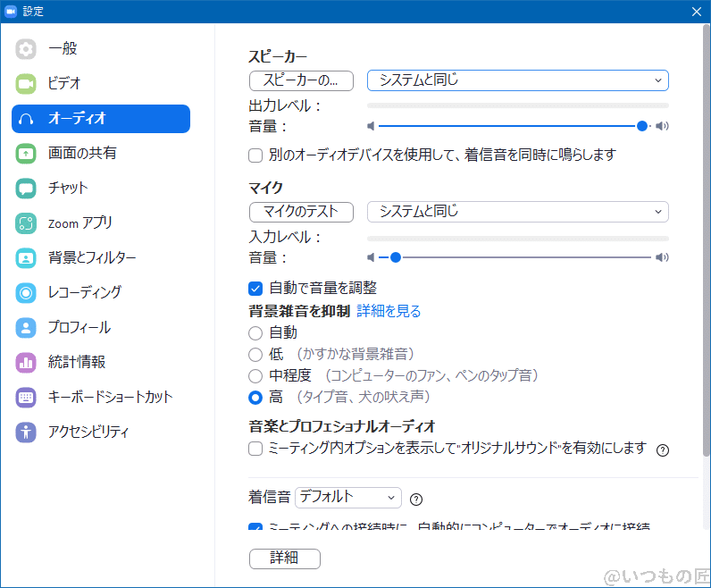The image size is (711, 588).
Task: Select the Recording (レコーディング) icon
Action: click(26, 293)
